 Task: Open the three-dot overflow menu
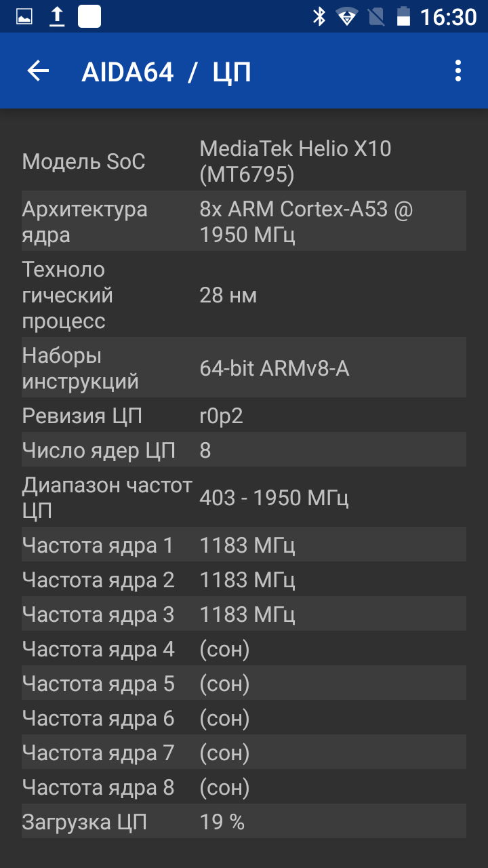click(458, 71)
